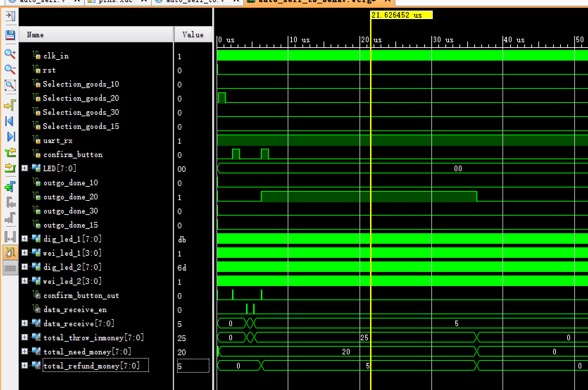This screenshot has height=390, width=588.
Task: Click the 30 us mark on time ruler
Action: point(443,40)
